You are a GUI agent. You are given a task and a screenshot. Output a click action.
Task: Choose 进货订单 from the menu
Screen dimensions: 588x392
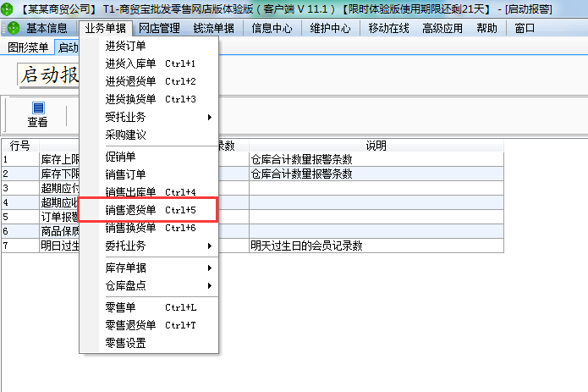[x=149, y=46]
